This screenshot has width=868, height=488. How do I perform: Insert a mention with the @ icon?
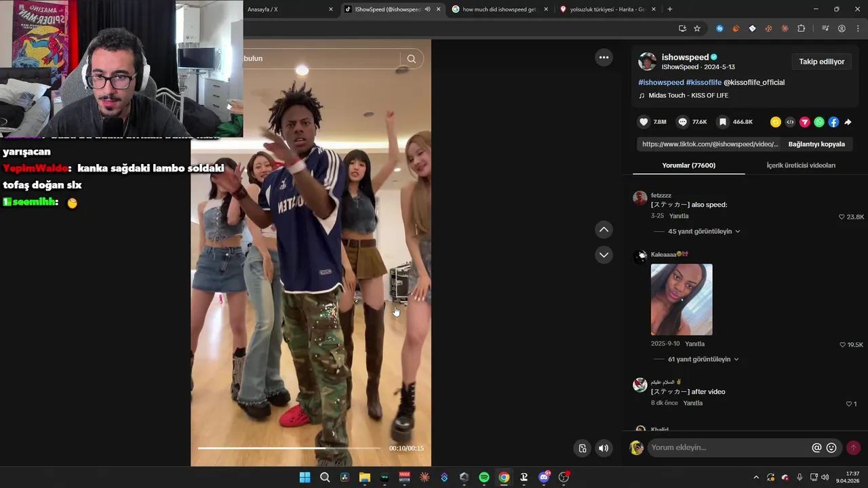(816, 447)
